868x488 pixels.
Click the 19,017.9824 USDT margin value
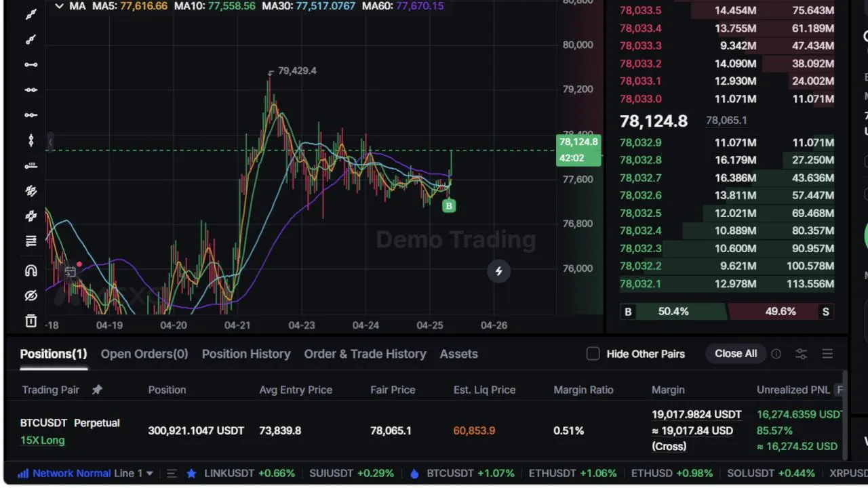pyautogui.click(x=696, y=414)
